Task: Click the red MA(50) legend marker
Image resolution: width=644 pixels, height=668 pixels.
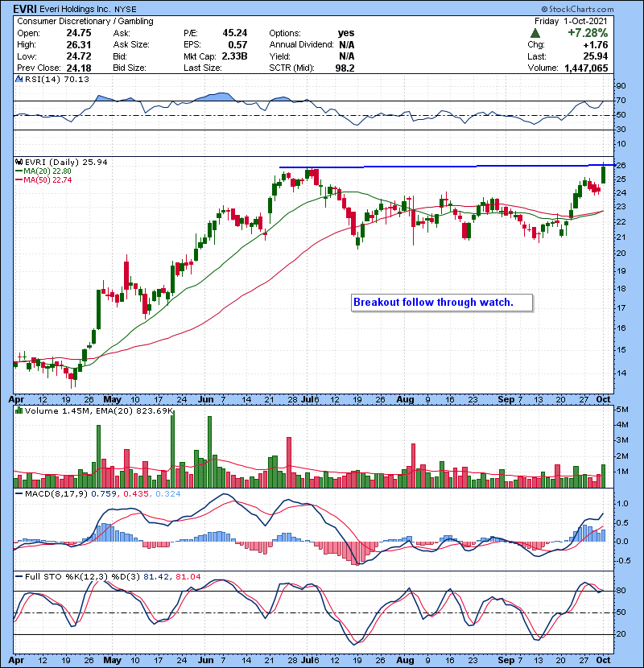Action: click(x=18, y=179)
